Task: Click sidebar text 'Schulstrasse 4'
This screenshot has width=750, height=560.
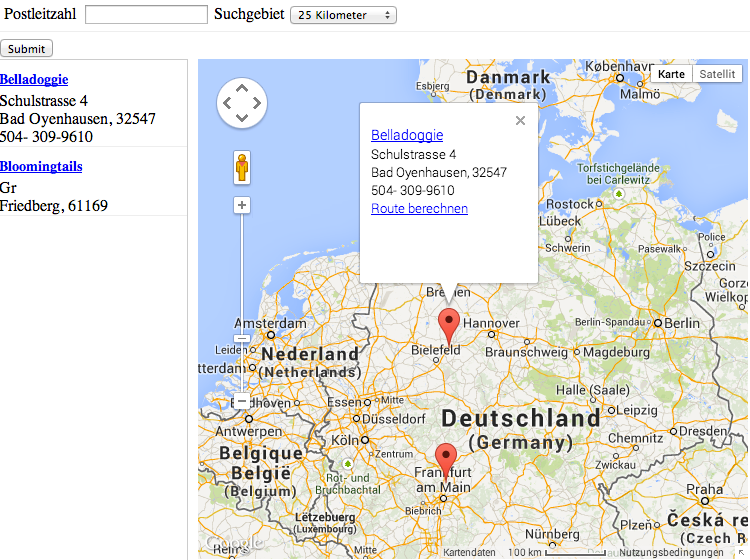Action: pyautogui.click(x=44, y=101)
